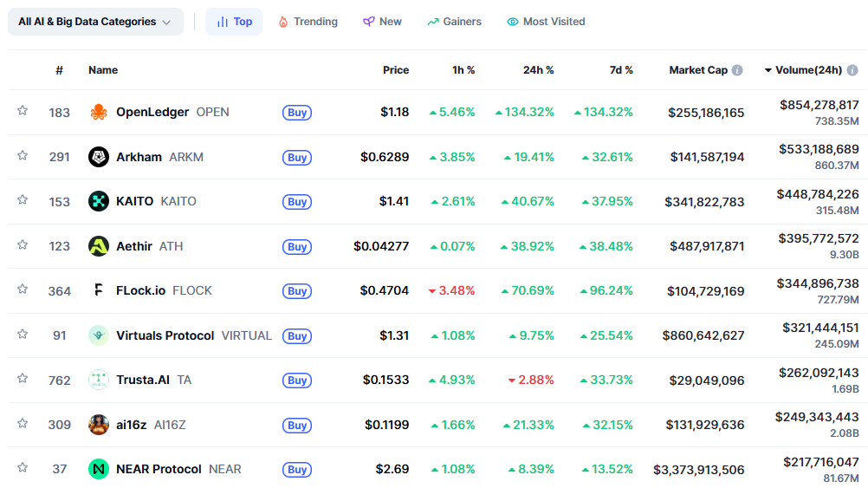Favorite Trusta.AI with the star
This screenshot has width=868, height=488.
point(23,378)
